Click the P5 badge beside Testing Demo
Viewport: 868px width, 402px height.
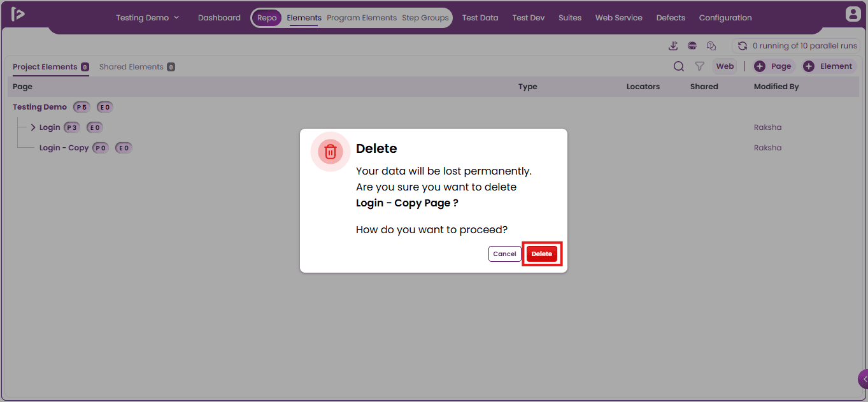click(x=82, y=107)
